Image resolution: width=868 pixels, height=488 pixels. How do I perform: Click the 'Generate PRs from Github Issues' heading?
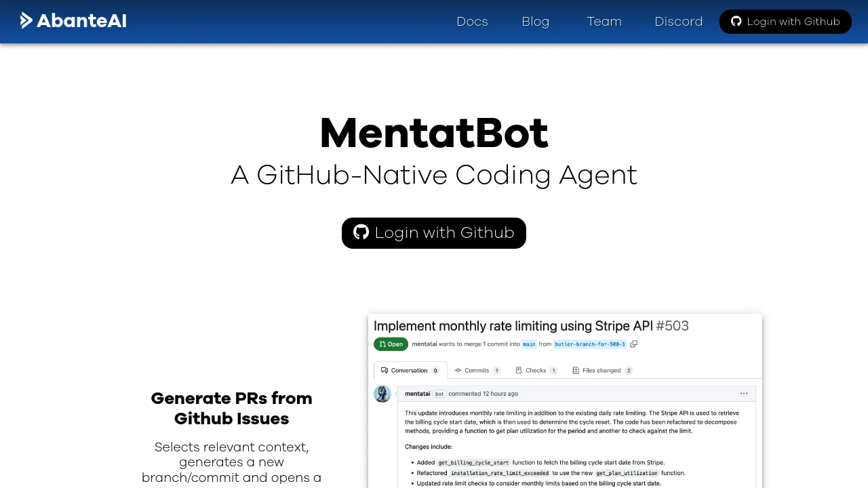[x=231, y=408]
